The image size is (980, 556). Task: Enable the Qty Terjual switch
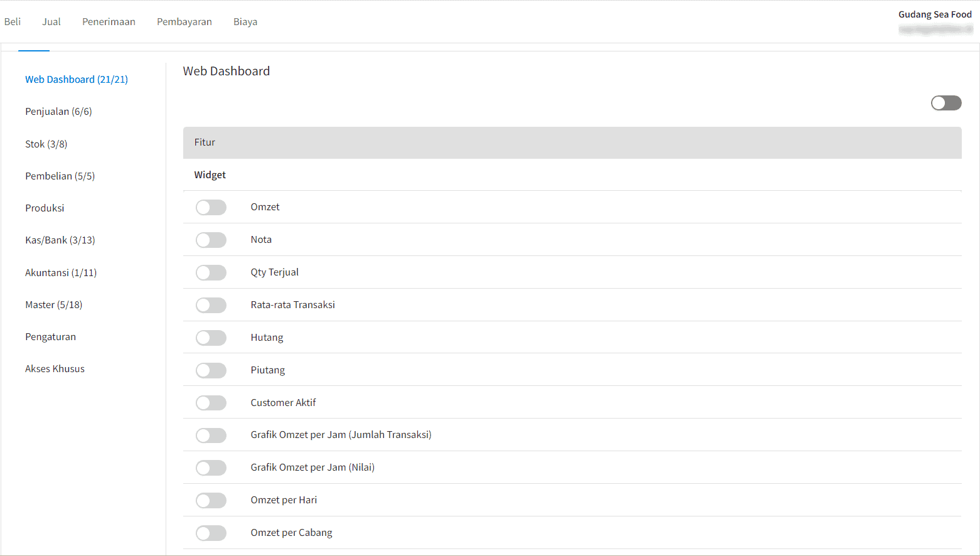tap(211, 273)
